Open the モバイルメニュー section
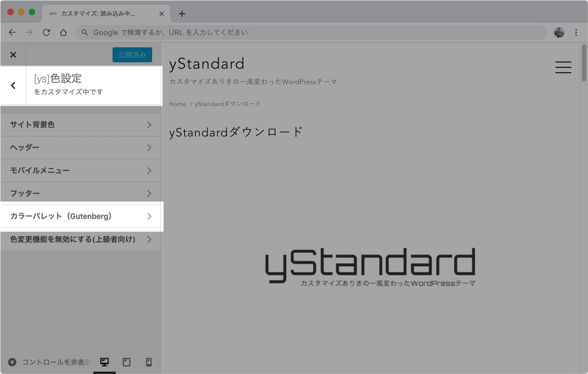 point(80,171)
